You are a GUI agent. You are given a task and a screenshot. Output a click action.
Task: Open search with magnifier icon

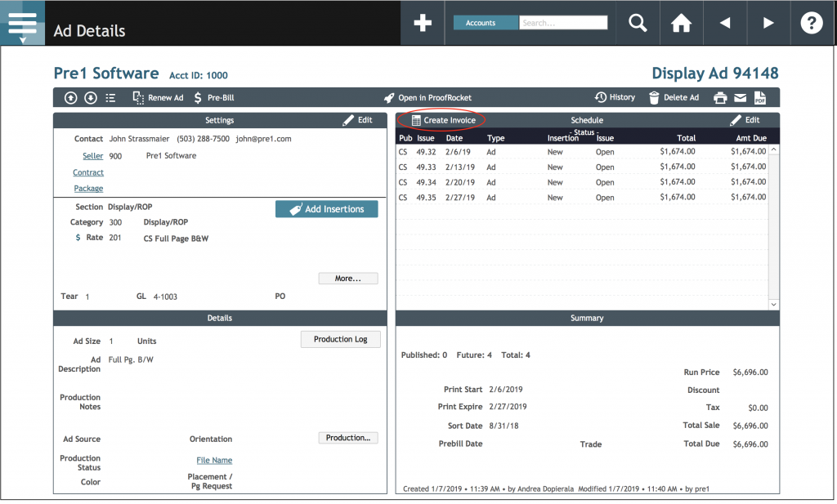(x=638, y=22)
